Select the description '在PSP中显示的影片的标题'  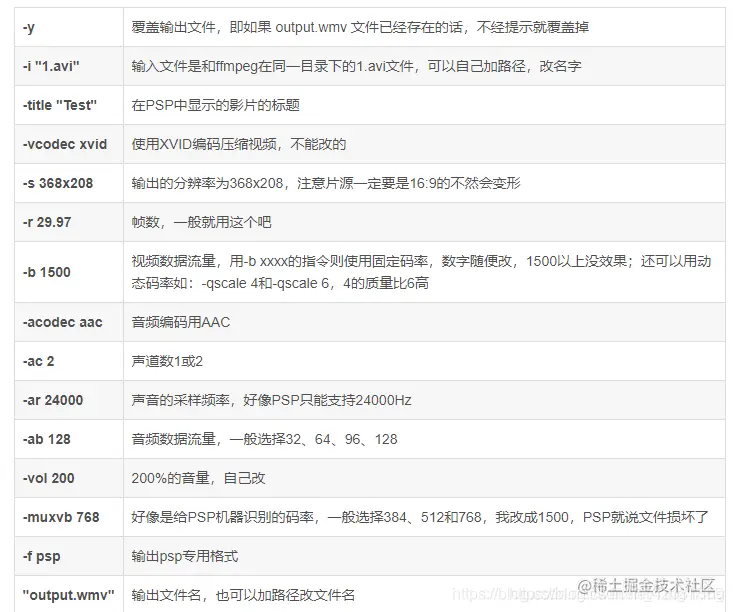point(216,105)
